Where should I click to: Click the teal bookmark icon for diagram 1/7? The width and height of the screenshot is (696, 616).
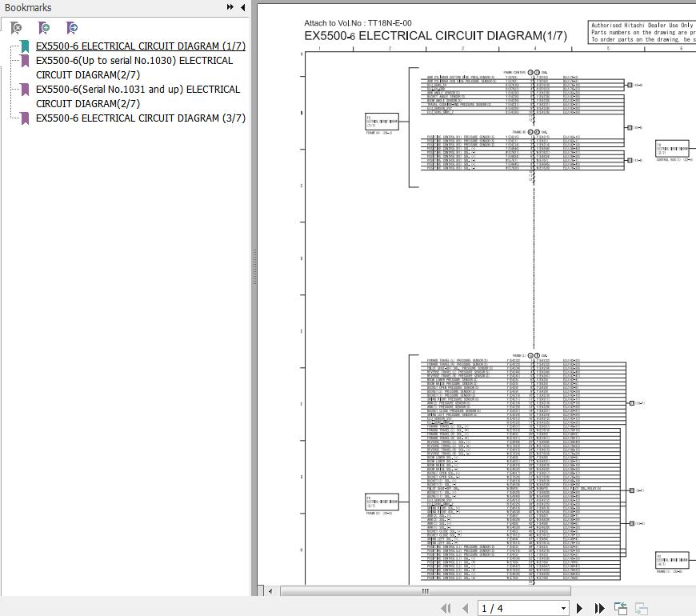(x=25, y=46)
